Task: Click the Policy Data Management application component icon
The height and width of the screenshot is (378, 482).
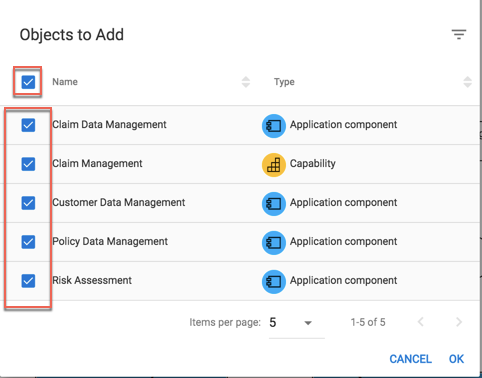Action: (274, 243)
